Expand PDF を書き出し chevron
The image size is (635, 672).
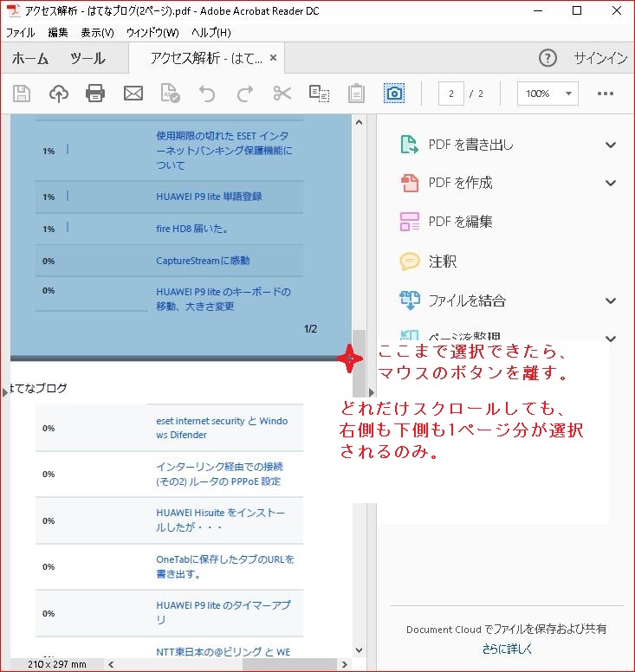pyautogui.click(x=611, y=145)
